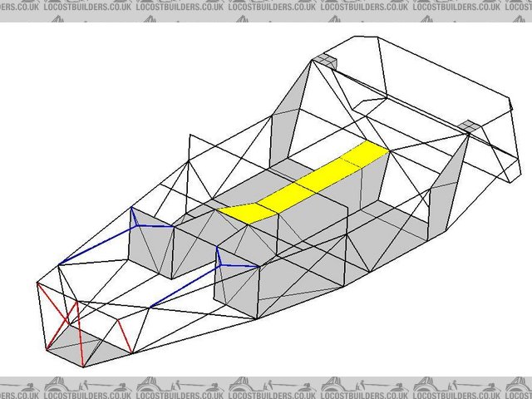Select the single red diagonal tube near front floor
Viewport: 532px width, 399px height.
pos(125,334)
